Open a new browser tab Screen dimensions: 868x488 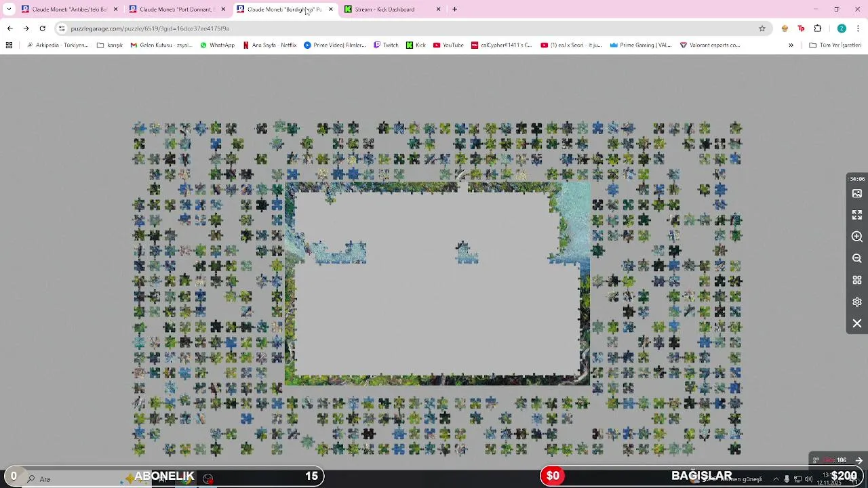[454, 9]
